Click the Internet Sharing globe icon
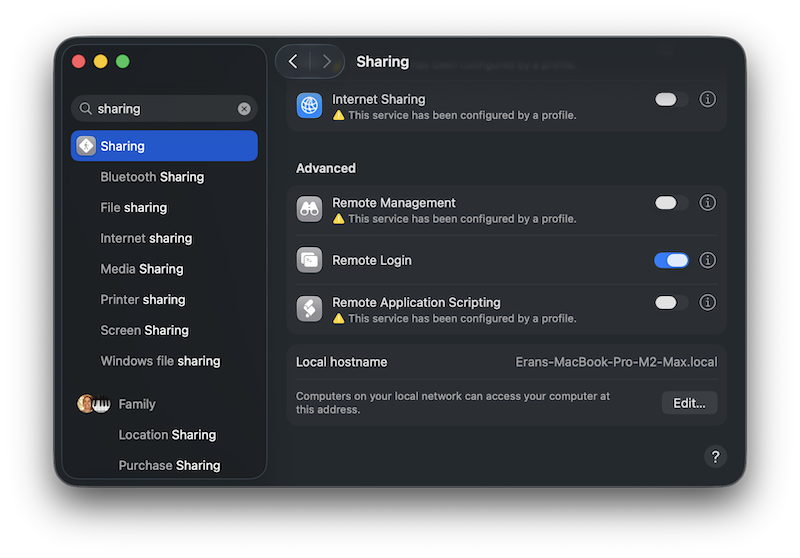The width and height of the screenshot is (800, 558). pos(309,106)
